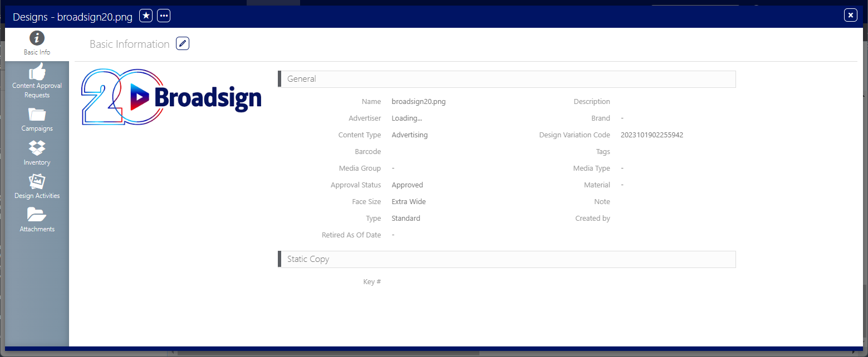Mark design as favorite with star icon
The width and height of the screenshot is (868, 357).
point(146,16)
